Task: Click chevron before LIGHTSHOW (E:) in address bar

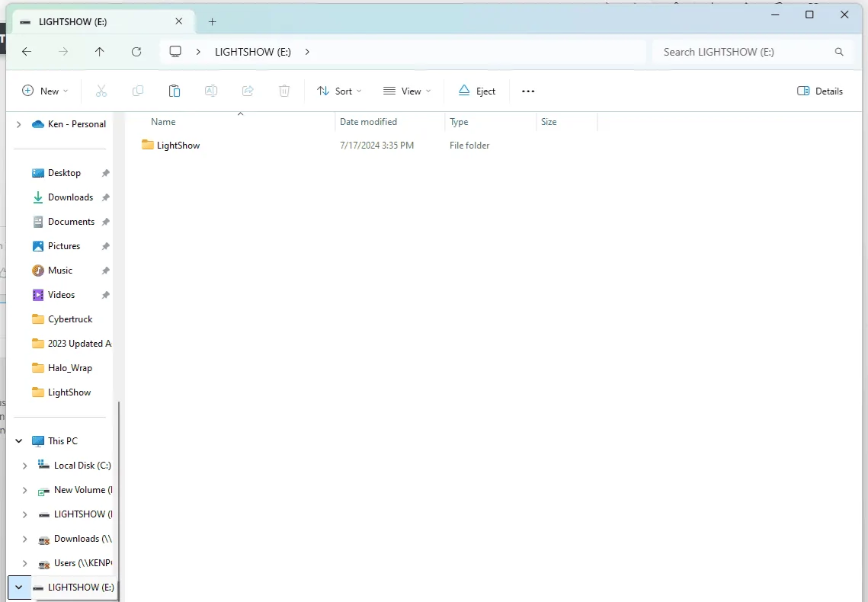Action: [198, 52]
